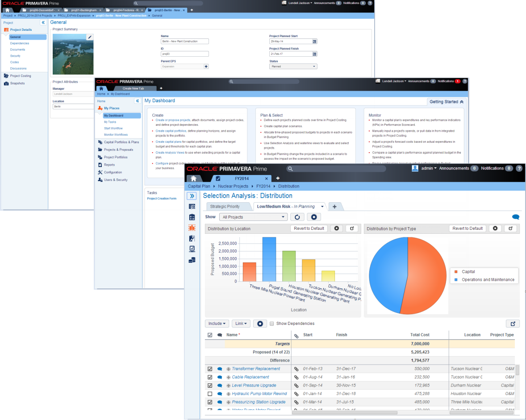Uncheck the Level Pressure Upgrade row checkbox

pyautogui.click(x=210, y=386)
